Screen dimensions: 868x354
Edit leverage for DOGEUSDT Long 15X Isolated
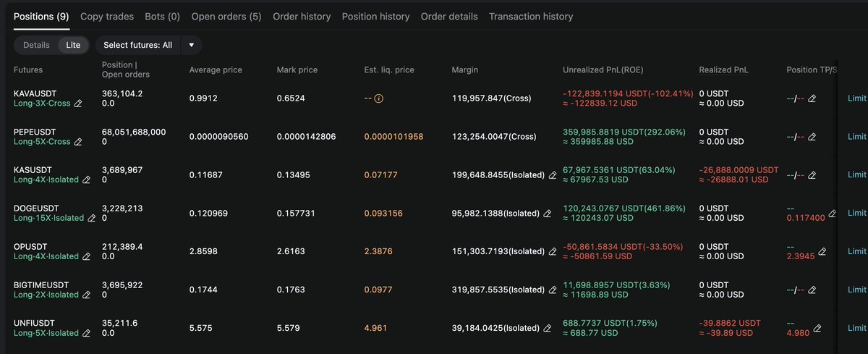click(90, 218)
